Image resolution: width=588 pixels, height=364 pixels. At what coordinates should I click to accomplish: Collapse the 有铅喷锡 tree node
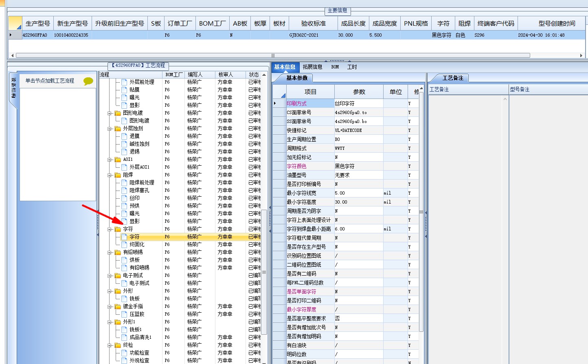(x=110, y=252)
